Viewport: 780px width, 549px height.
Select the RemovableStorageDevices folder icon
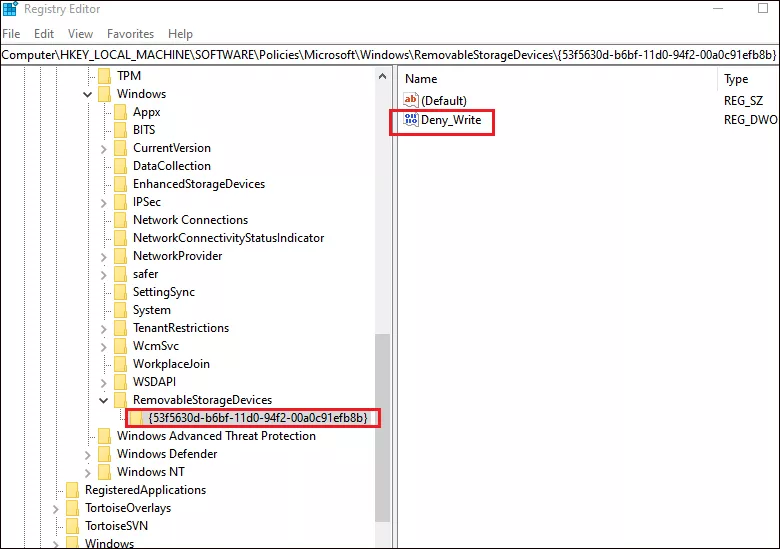[120, 400]
